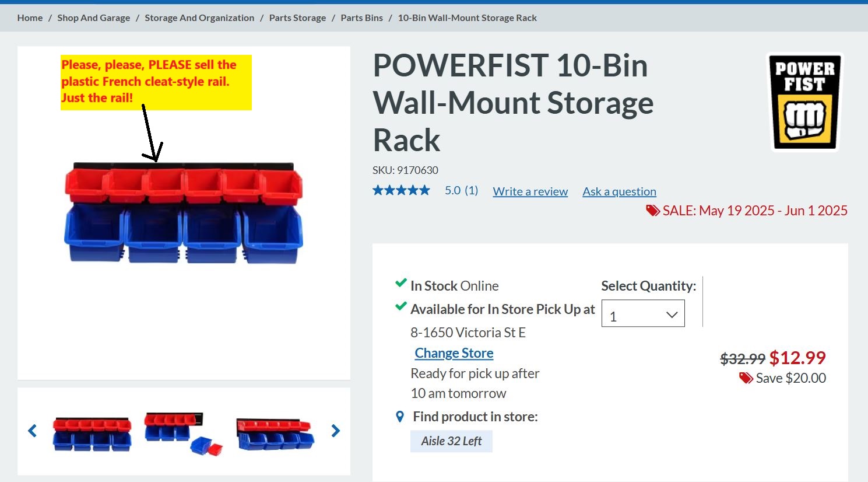Click the next image arrow in carousel

pyautogui.click(x=335, y=431)
